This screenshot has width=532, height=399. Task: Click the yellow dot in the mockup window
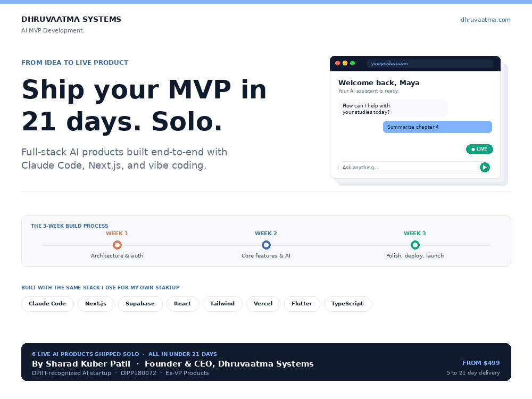[x=345, y=63]
